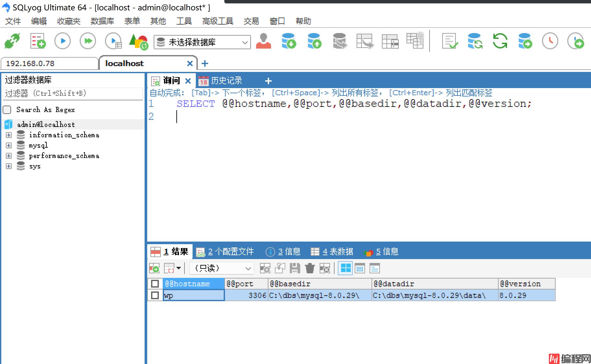
Task: Switch to the 192.168.0.78 connection tab
Action: (x=49, y=63)
